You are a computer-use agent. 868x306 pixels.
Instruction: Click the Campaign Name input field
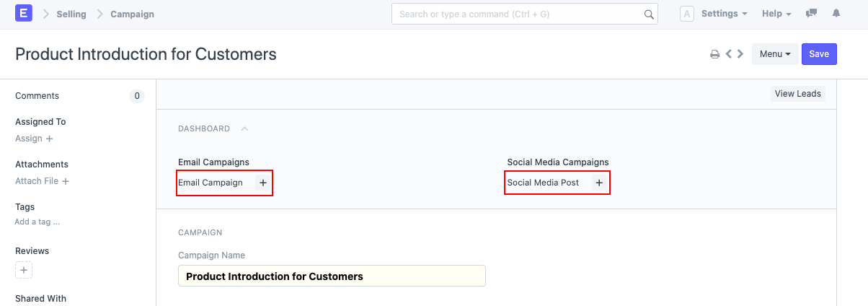[x=332, y=276]
